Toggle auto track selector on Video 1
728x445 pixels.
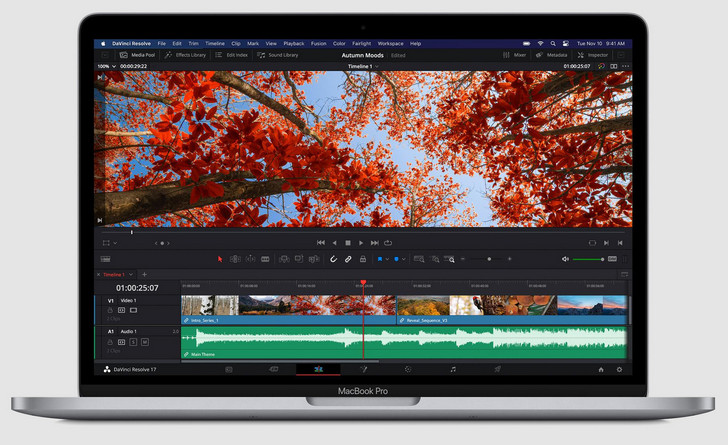pyautogui.click(x=122, y=310)
